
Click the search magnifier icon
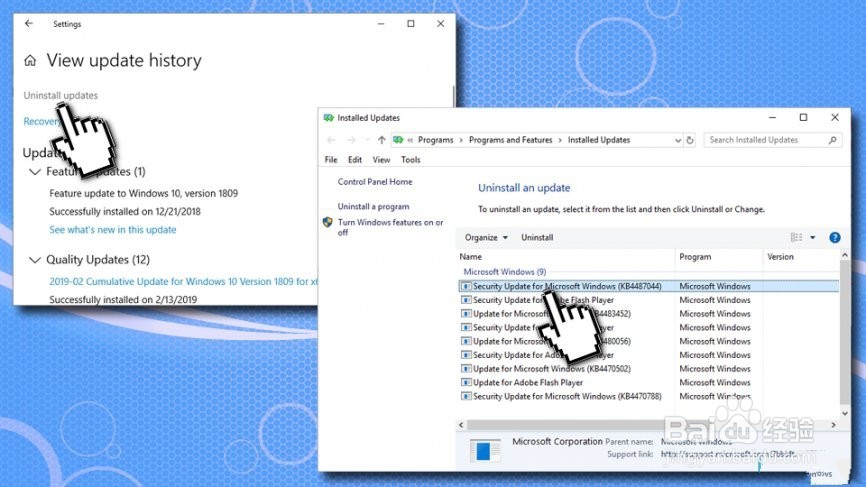point(832,140)
